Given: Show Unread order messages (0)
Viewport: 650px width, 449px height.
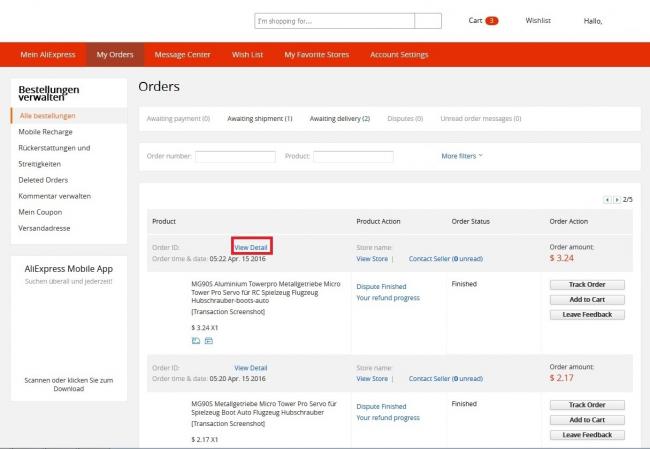Looking at the screenshot, I should click(x=481, y=119).
